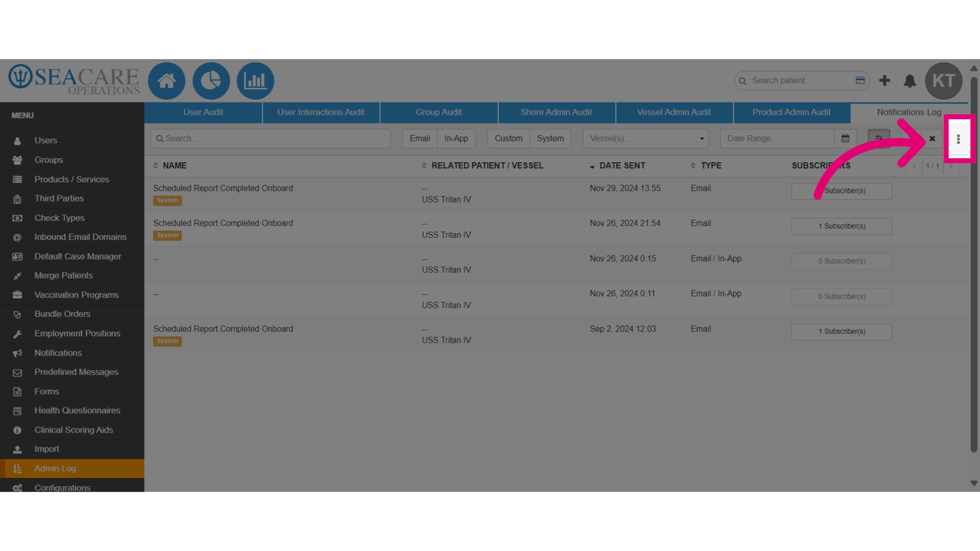Sort by the NAME column

click(170, 166)
